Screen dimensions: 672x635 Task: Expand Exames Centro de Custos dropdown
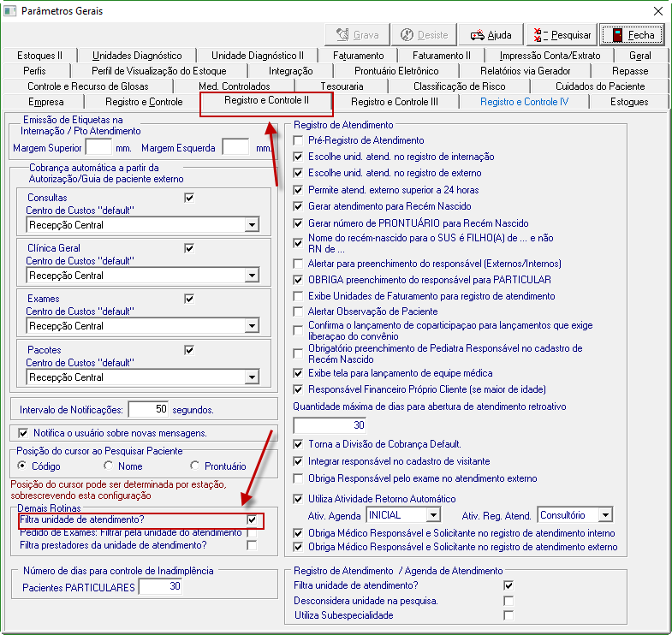252,326
